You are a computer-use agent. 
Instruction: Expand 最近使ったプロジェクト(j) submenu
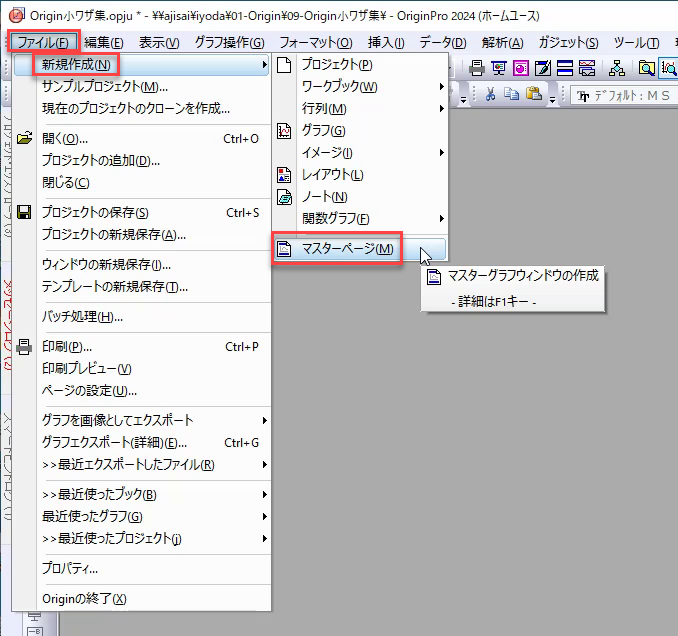(x=141, y=538)
